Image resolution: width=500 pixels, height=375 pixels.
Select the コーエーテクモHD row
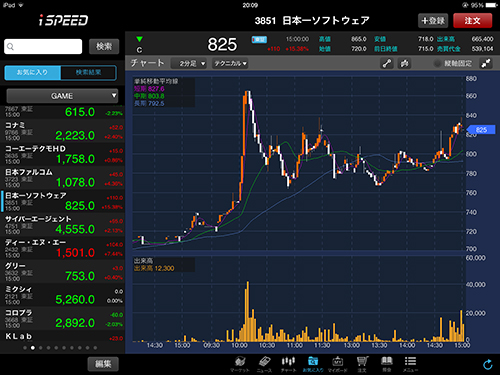62,155
